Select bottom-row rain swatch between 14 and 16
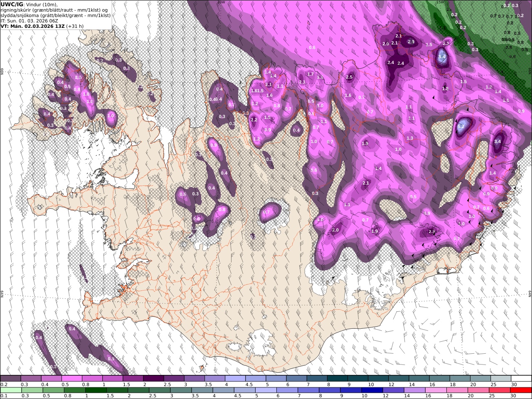This screenshot has height=399, width=532. click(414, 390)
